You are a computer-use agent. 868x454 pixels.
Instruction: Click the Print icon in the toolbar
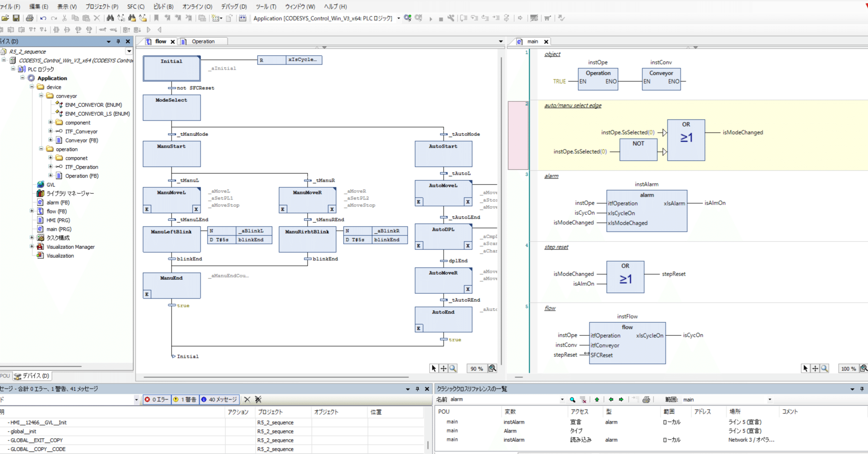tap(30, 18)
